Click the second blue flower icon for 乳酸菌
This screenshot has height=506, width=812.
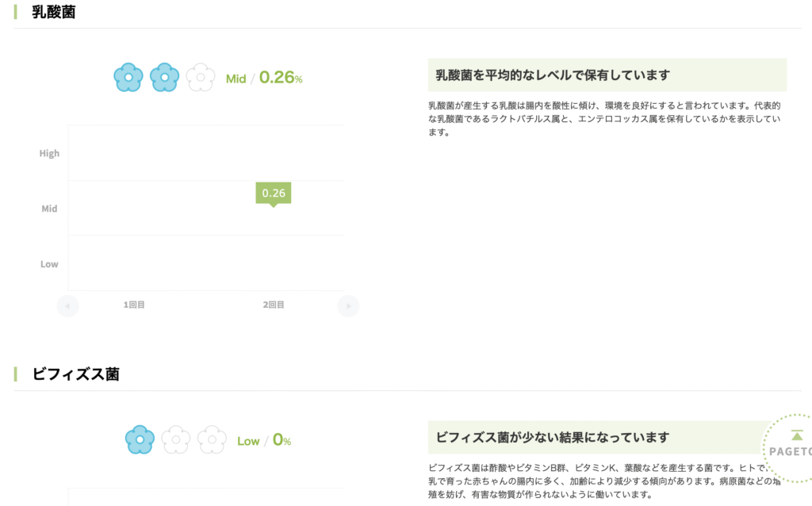(165, 78)
